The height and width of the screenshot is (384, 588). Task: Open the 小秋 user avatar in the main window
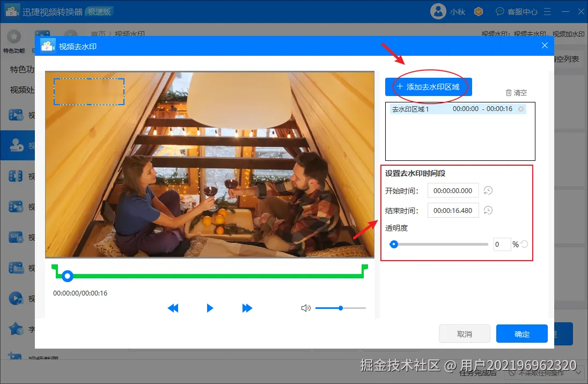(x=438, y=11)
